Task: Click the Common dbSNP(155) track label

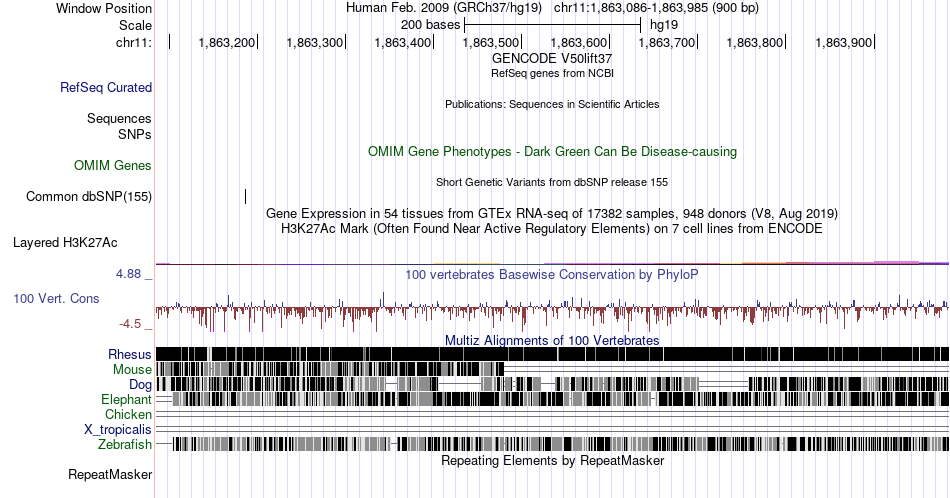Action: coord(89,196)
